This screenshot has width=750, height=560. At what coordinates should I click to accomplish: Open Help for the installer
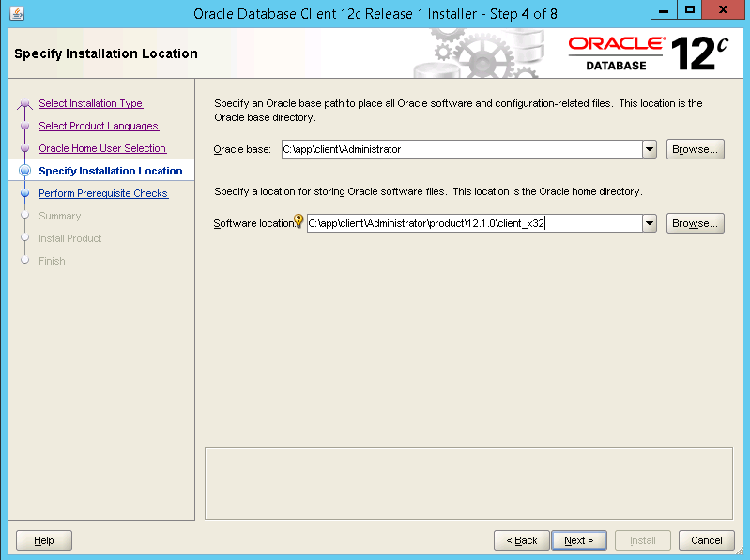[44, 540]
